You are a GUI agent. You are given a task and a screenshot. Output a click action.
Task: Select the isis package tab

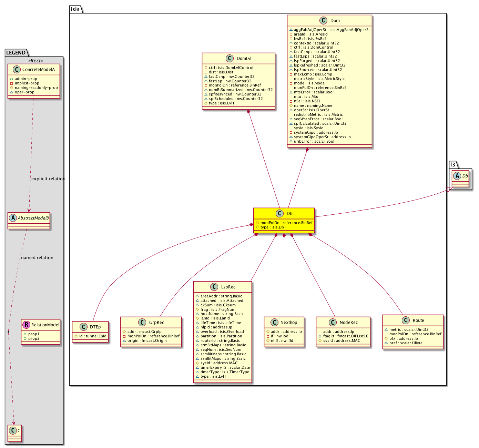pos(75,9)
